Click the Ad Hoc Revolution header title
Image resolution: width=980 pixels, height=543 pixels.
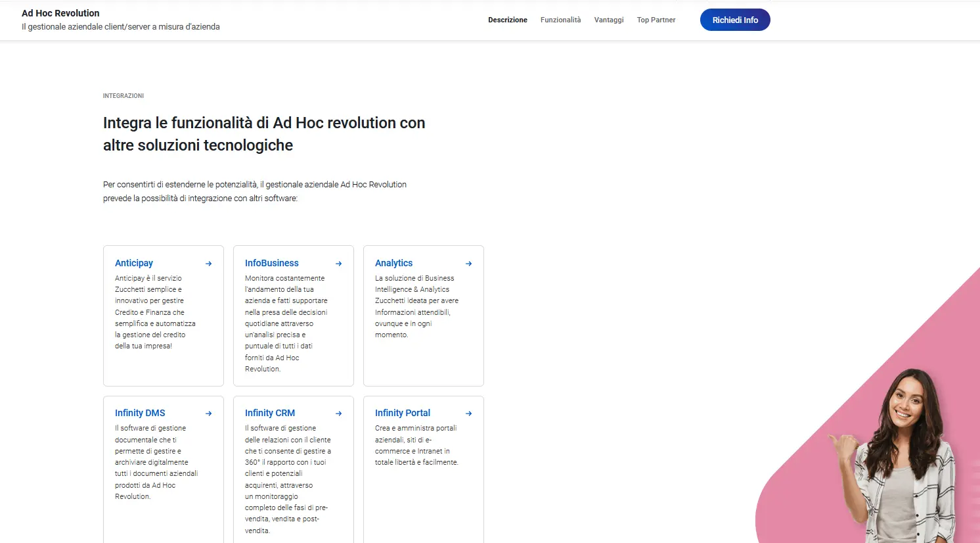tap(60, 13)
